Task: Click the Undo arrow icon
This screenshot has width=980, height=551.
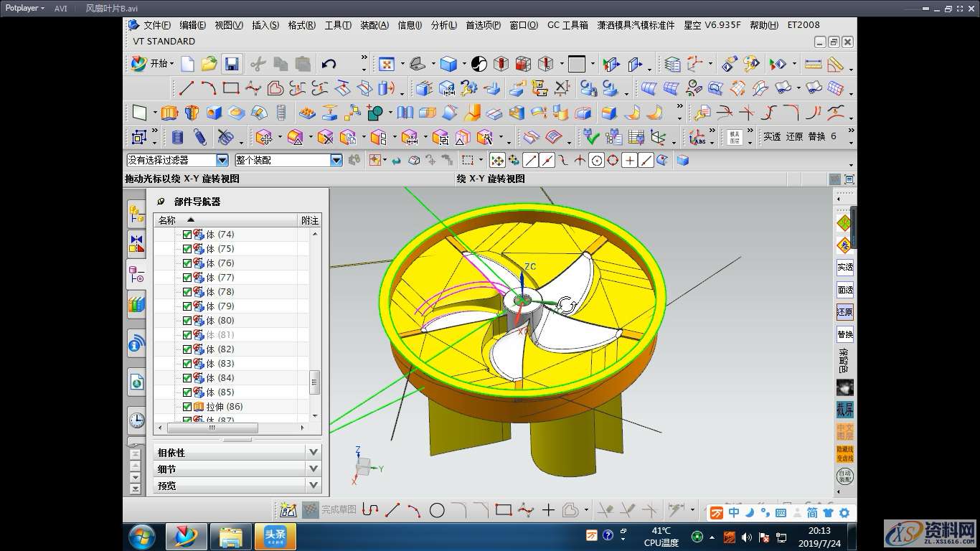Action: point(329,64)
